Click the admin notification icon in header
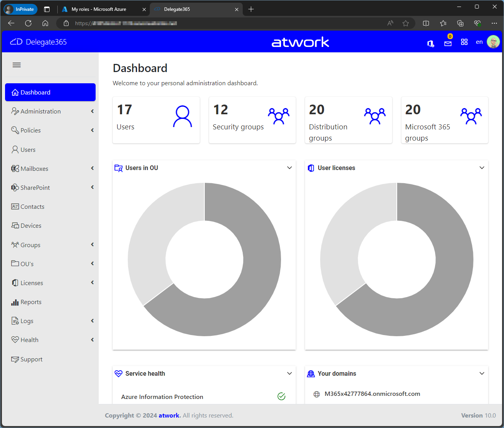504x428 pixels. point(430,43)
